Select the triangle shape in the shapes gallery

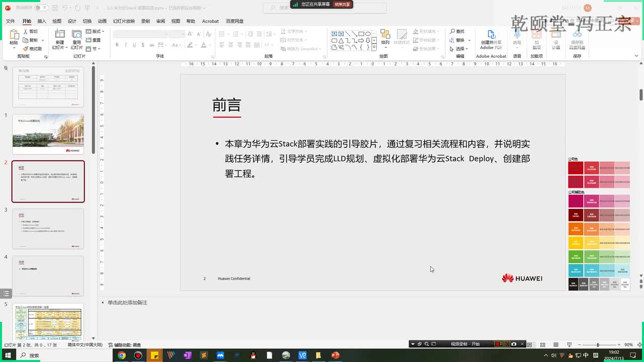(x=341, y=40)
